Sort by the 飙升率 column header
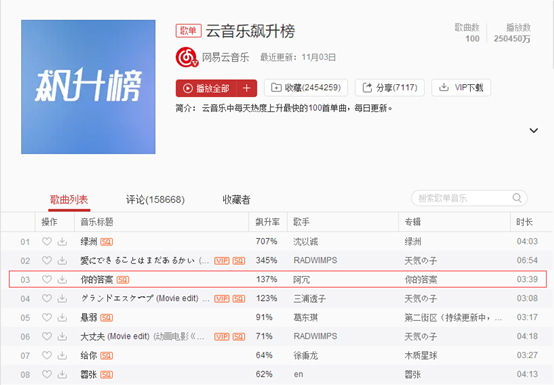This screenshot has height=385, width=554. tap(267, 222)
